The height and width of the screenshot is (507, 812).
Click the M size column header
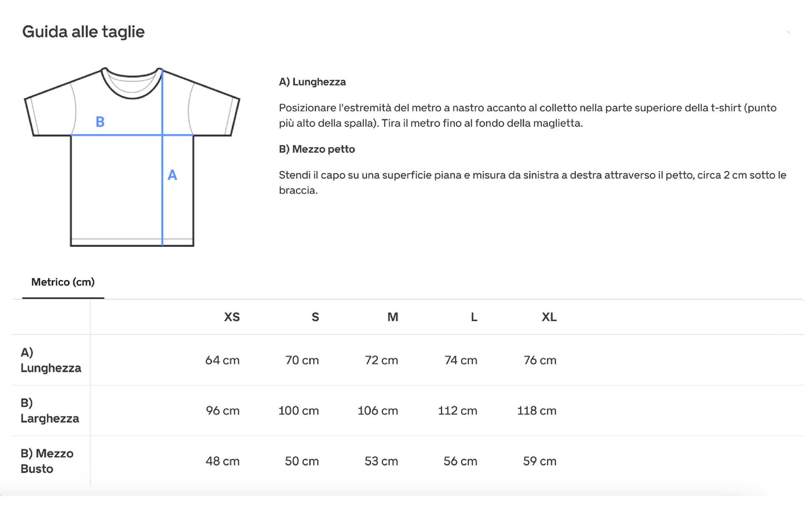coord(393,317)
